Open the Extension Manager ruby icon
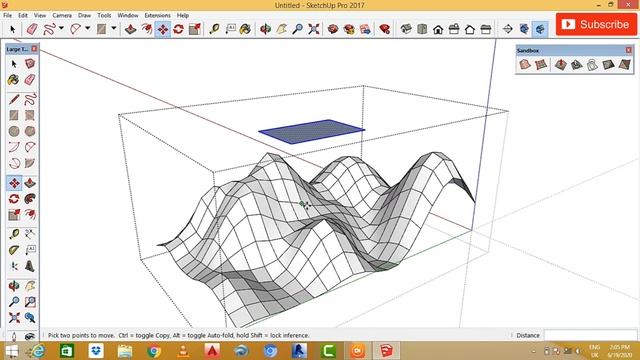This screenshot has height=360, width=640. coord(384,29)
